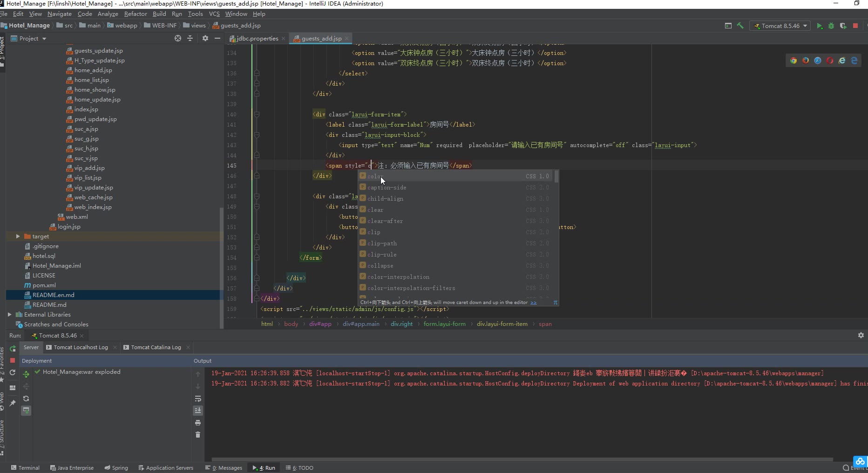Collapse all in Project panel toolbar

(x=190, y=39)
